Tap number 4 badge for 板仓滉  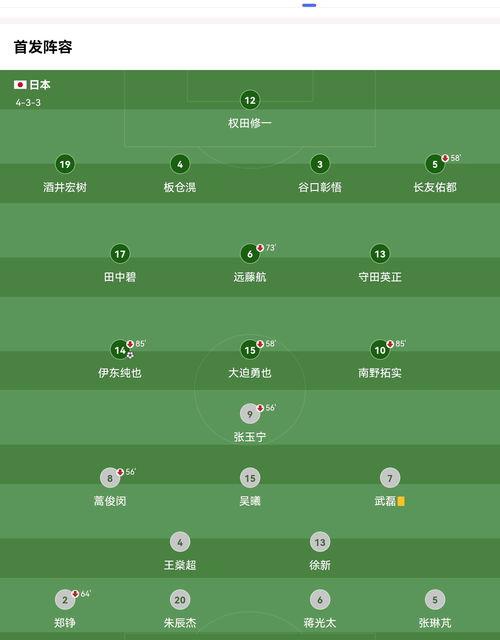[x=180, y=164]
